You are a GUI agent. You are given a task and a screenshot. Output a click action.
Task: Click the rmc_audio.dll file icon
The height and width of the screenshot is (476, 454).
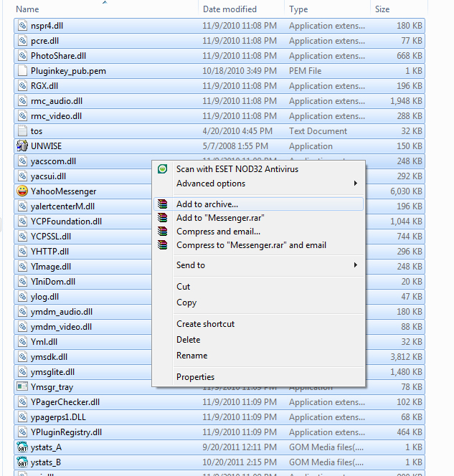click(22, 101)
